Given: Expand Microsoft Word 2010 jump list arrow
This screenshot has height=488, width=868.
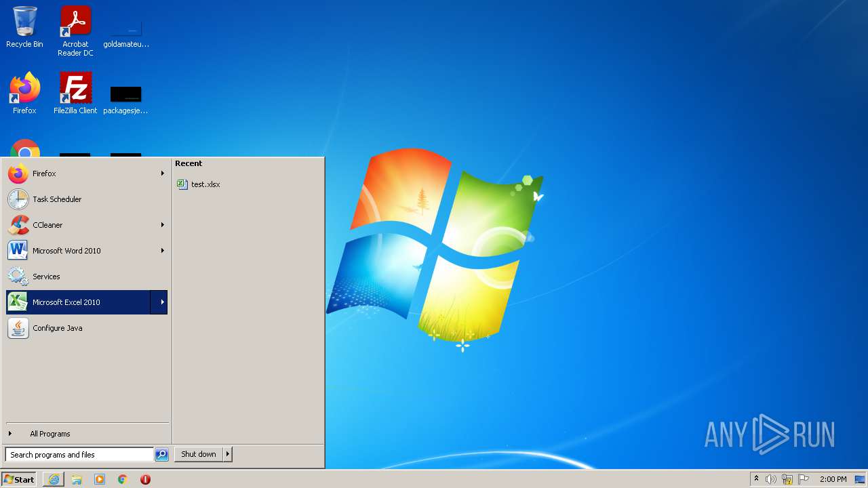Looking at the screenshot, I should [162, 251].
